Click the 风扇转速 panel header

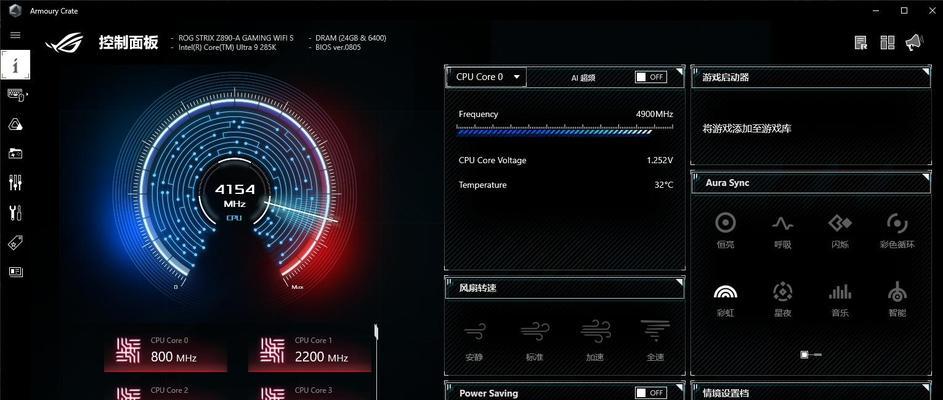click(x=565, y=288)
